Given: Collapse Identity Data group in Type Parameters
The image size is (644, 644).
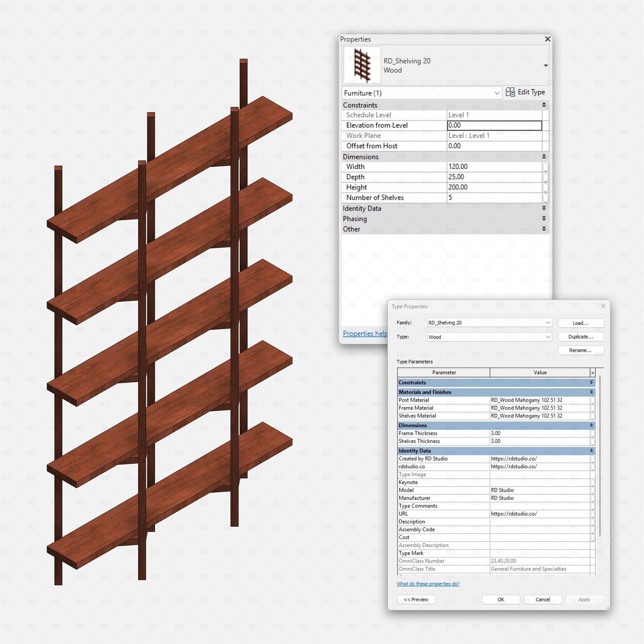Looking at the screenshot, I should pos(591,451).
